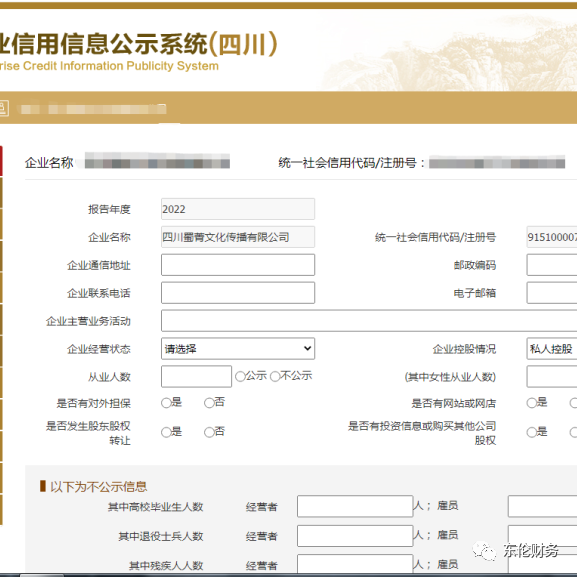
Task: Choose 是 for 是否有投资信息或购买其他公司股权
Action: [531, 432]
